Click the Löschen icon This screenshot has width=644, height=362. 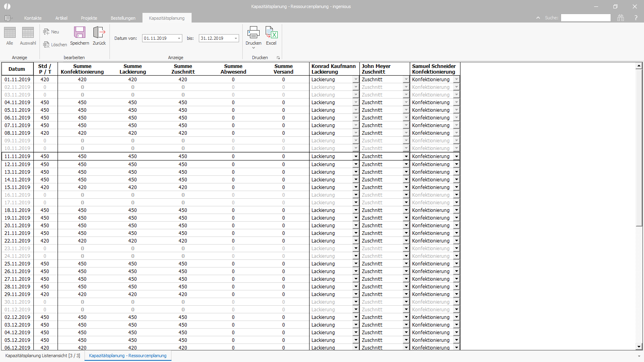[x=47, y=45]
